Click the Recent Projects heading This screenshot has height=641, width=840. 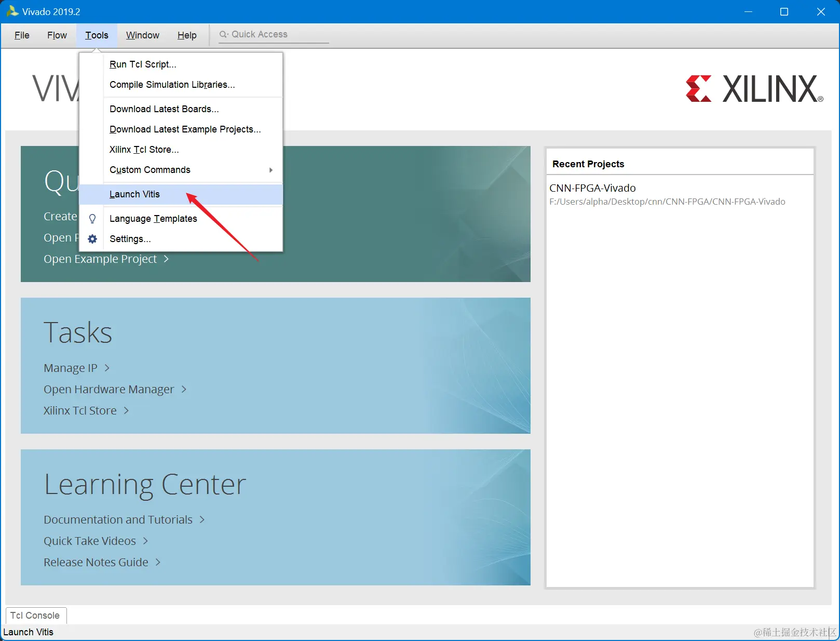pos(588,164)
